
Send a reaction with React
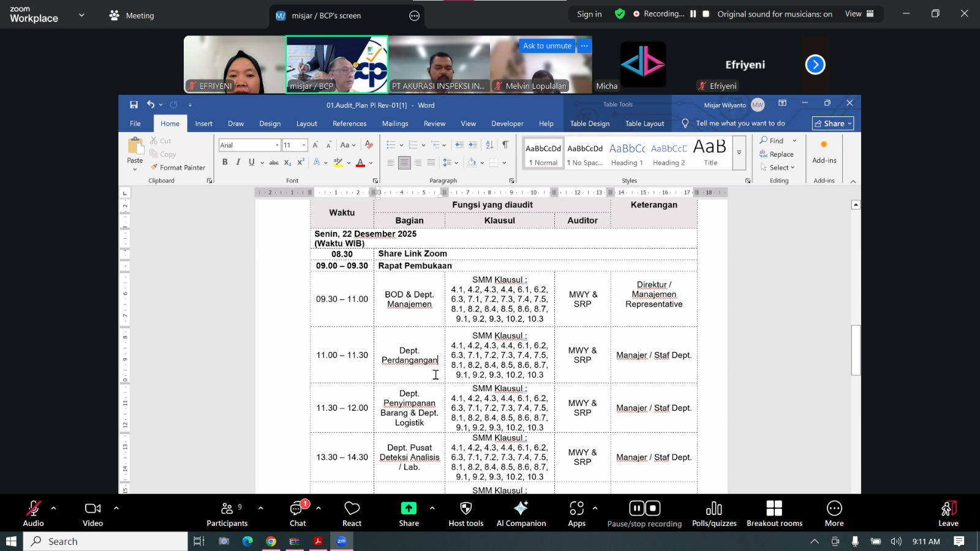point(352,513)
